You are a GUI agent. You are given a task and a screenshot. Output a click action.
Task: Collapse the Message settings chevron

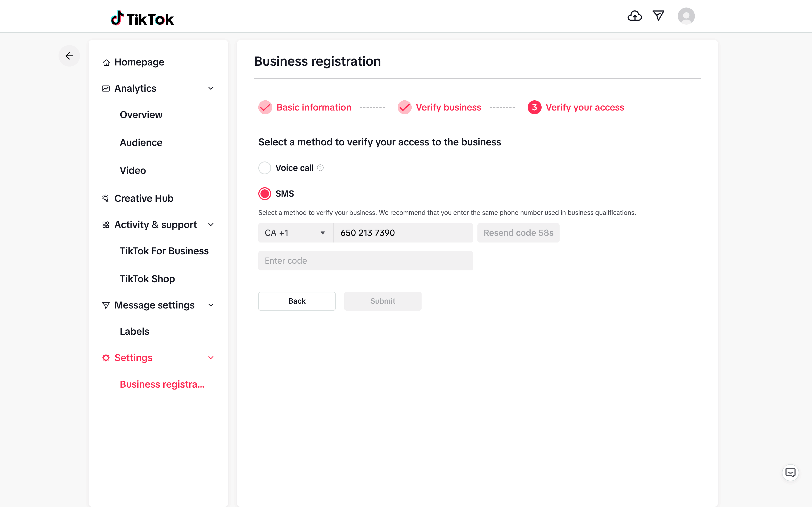point(211,305)
